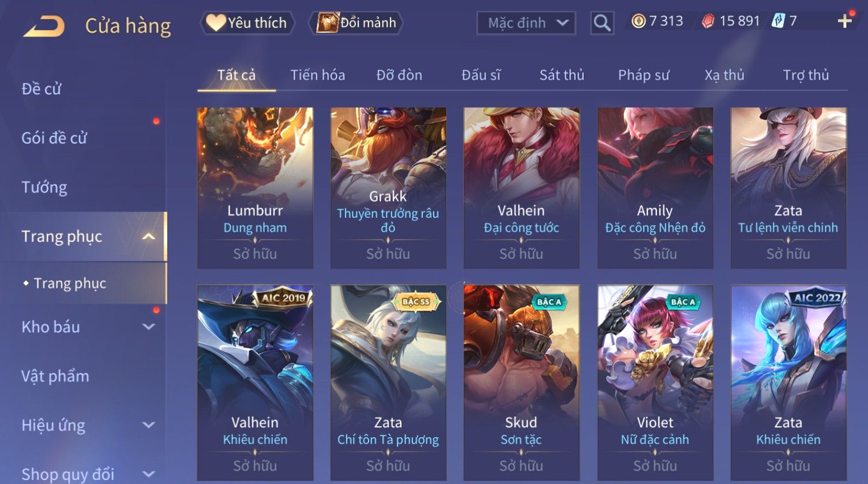Open the Mặc định sort dropdown
Viewport: 868px width, 484px height.
click(526, 23)
